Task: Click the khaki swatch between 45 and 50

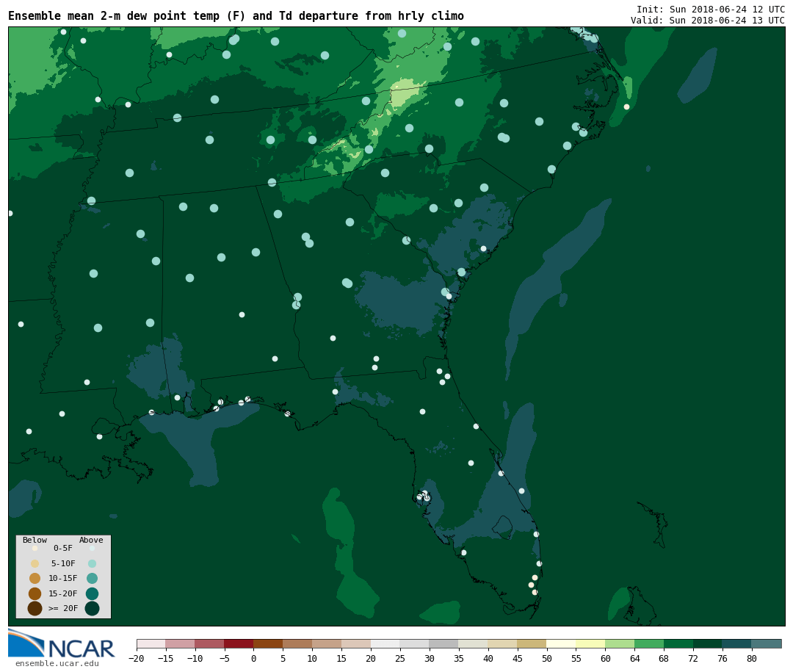Action: pos(532,643)
